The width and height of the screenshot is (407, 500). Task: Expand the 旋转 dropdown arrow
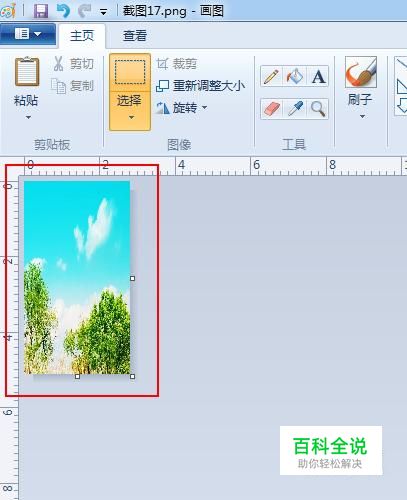(204, 107)
